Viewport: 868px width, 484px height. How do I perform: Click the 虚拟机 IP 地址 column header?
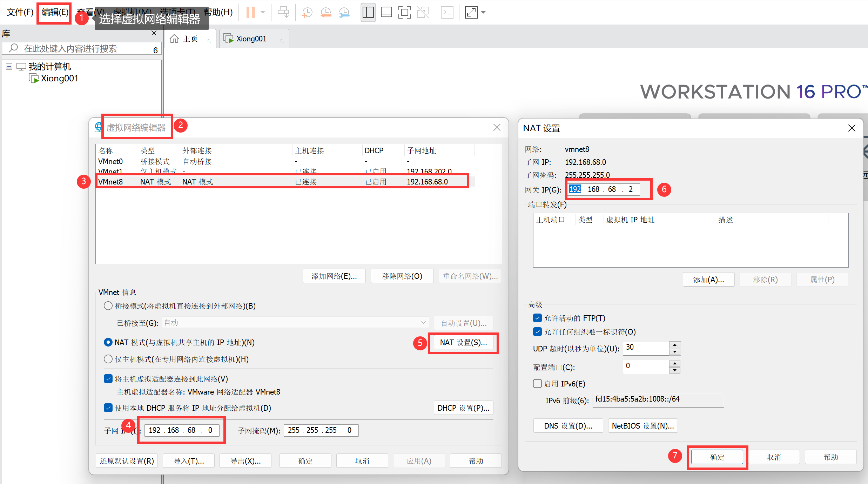(x=659, y=220)
